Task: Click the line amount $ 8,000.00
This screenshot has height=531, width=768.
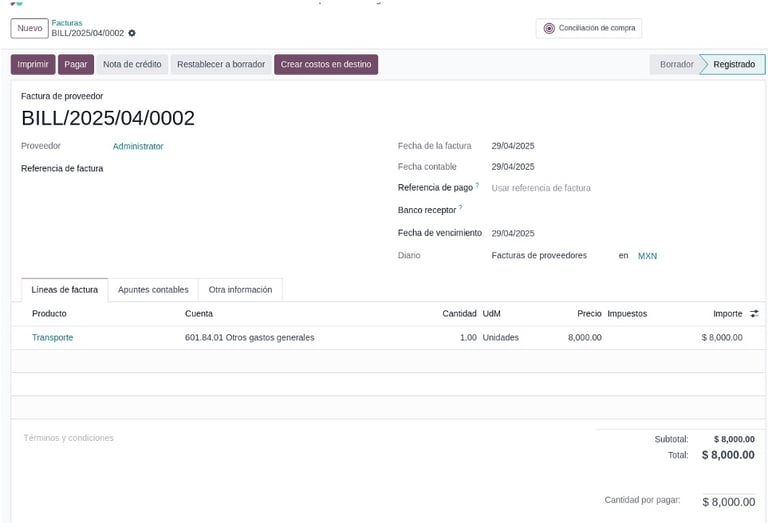Action: (x=722, y=338)
